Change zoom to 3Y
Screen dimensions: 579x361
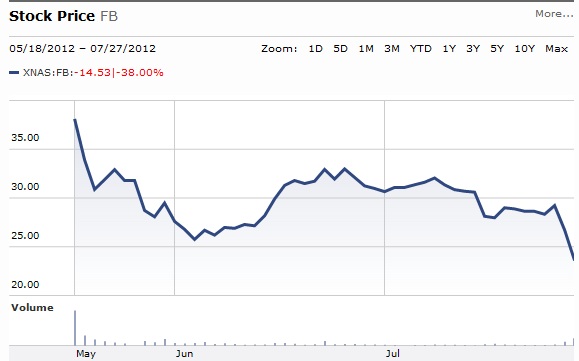(473, 49)
